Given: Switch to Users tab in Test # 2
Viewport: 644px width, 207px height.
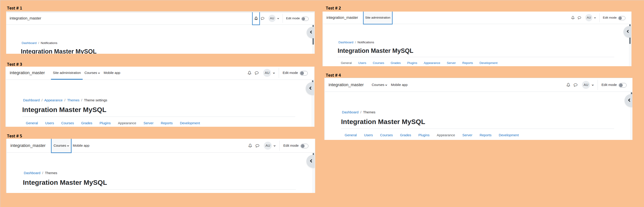Looking at the screenshot, I should [x=362, y=63].
